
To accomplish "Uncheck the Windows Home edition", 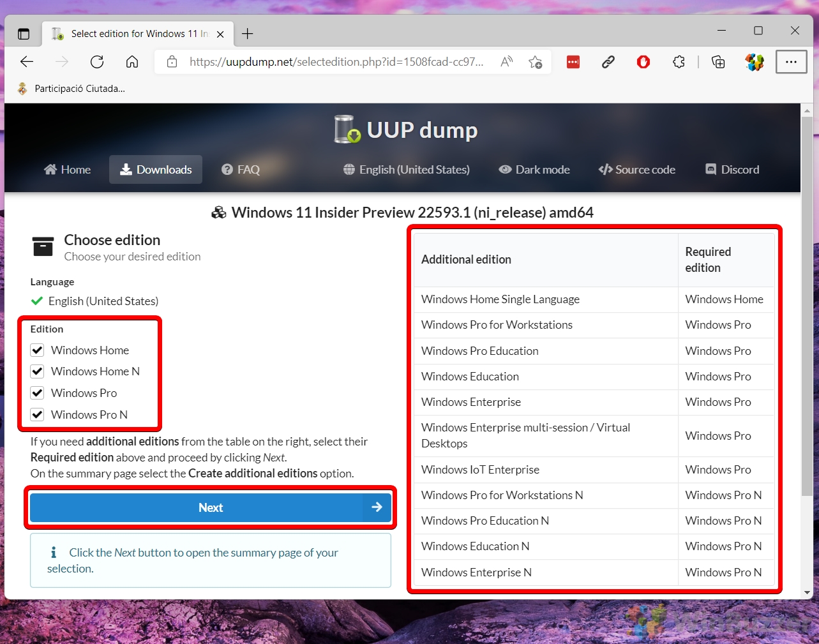I will 38,350.
